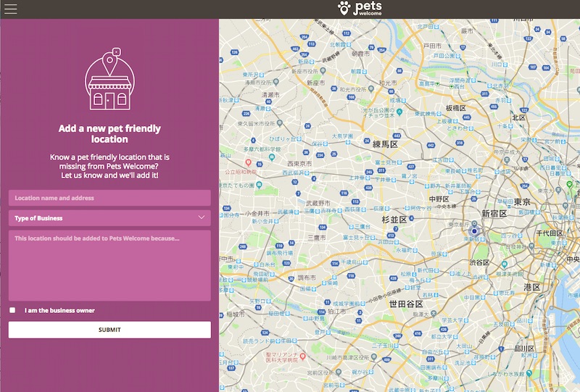Click the 世田谷区 label on the map

406,304
